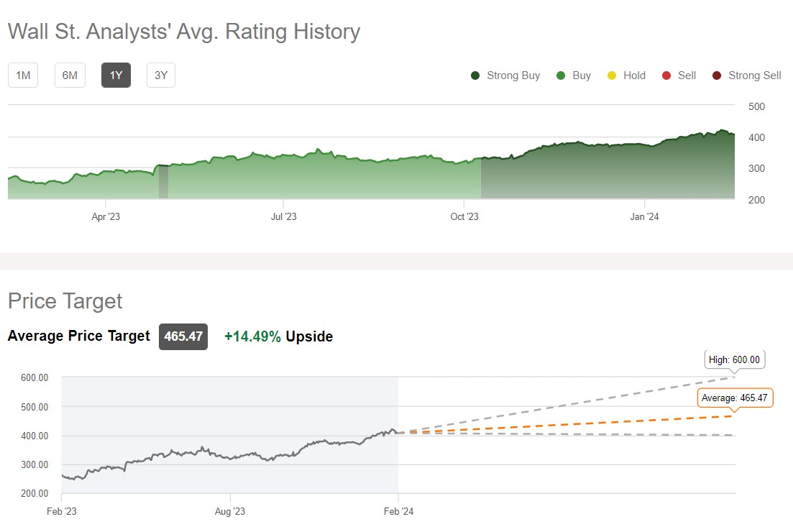Toggle the dark red Strong Sell dot

717,75
